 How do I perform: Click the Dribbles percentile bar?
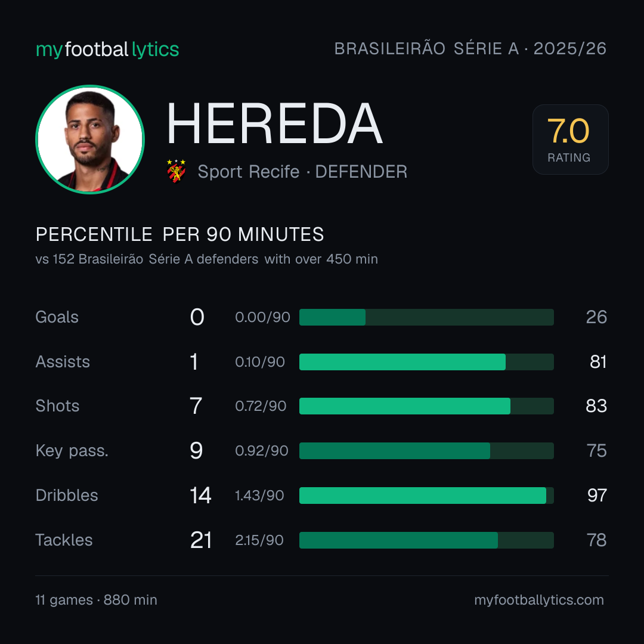(426, 496)
